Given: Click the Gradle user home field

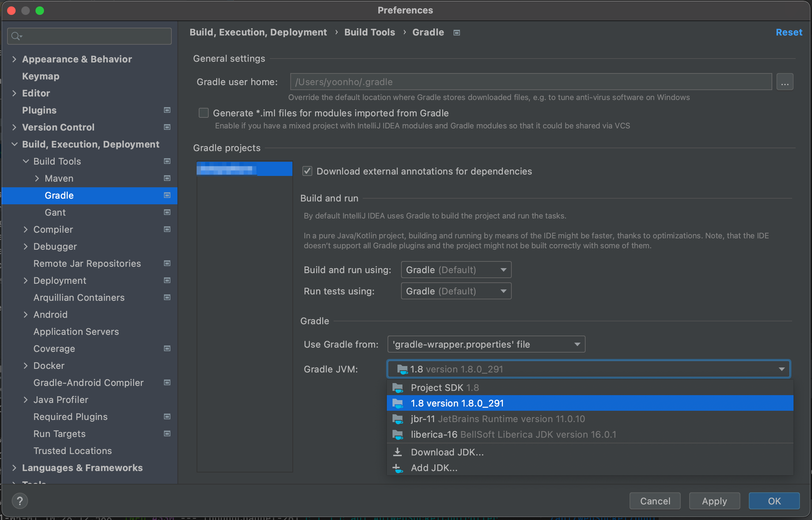Looking at the screenshot, I should click(531, 82).
